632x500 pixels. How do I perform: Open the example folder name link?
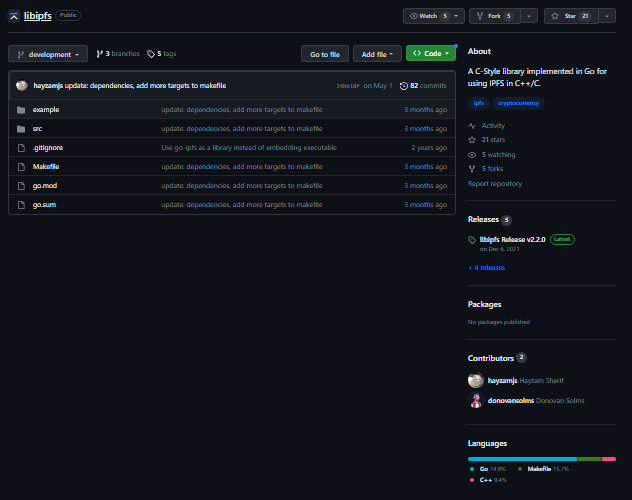point(46,110)
